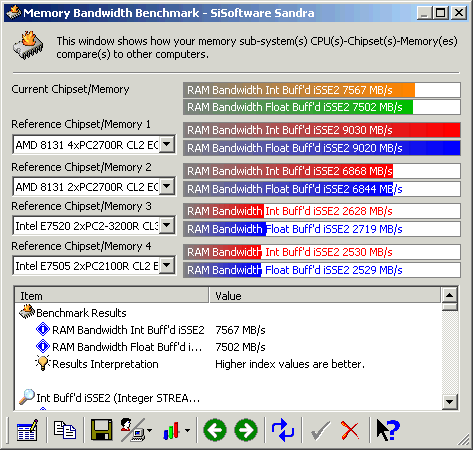Click the Value column header

[325, 296]
